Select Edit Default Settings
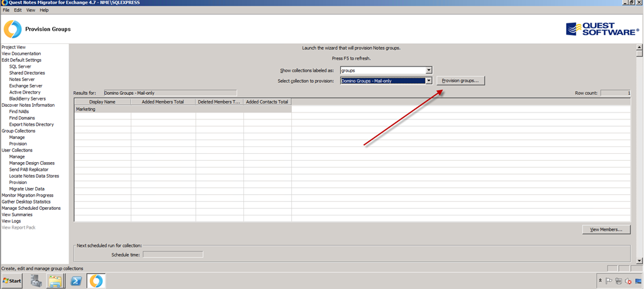Screen dimensions: 644x289 pos(21,60)
